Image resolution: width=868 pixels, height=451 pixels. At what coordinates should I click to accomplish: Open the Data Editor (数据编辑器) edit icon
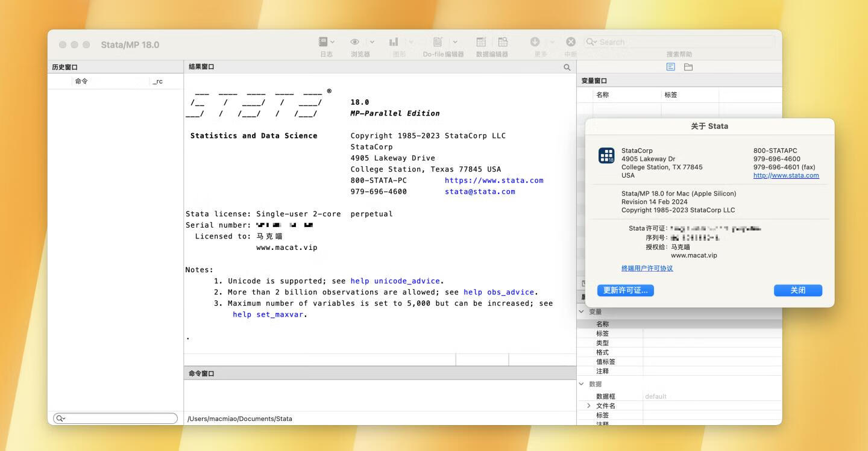tap(481, 42)
